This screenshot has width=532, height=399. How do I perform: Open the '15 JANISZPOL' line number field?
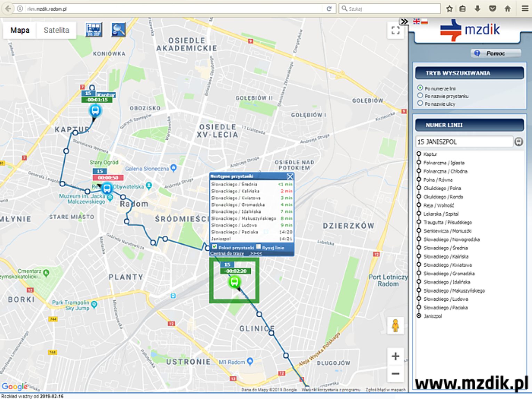coord(464,142)
